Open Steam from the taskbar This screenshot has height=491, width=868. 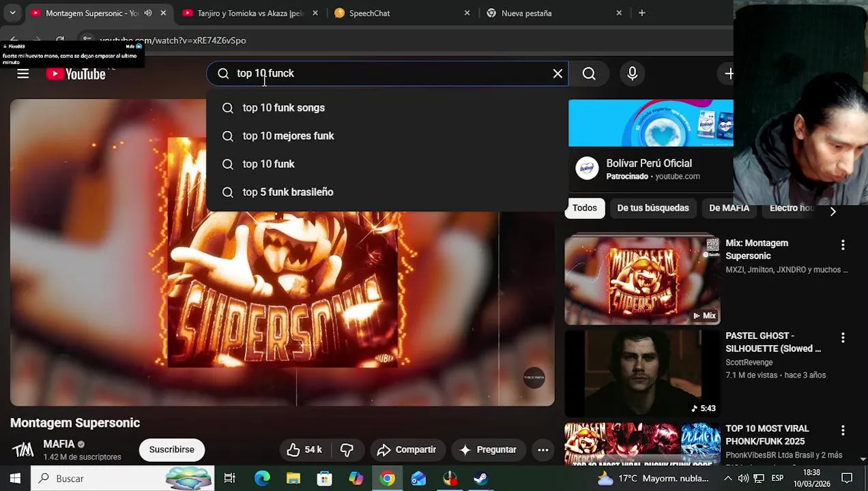click(481, 478)
